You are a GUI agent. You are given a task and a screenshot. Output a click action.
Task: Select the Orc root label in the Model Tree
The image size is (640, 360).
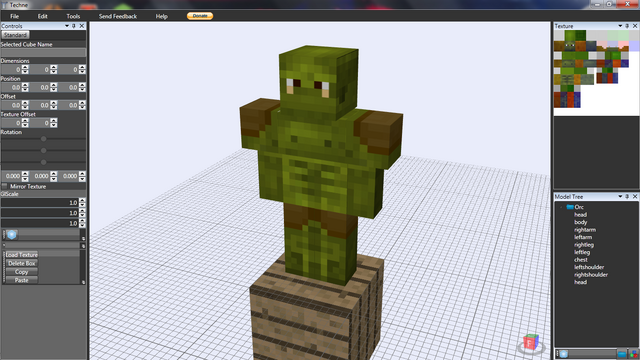coord(579,207)
